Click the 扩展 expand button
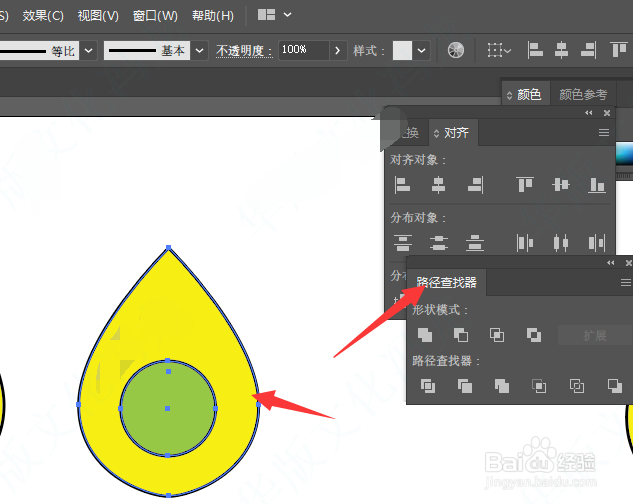633x504 pixels. pos(595,335)
